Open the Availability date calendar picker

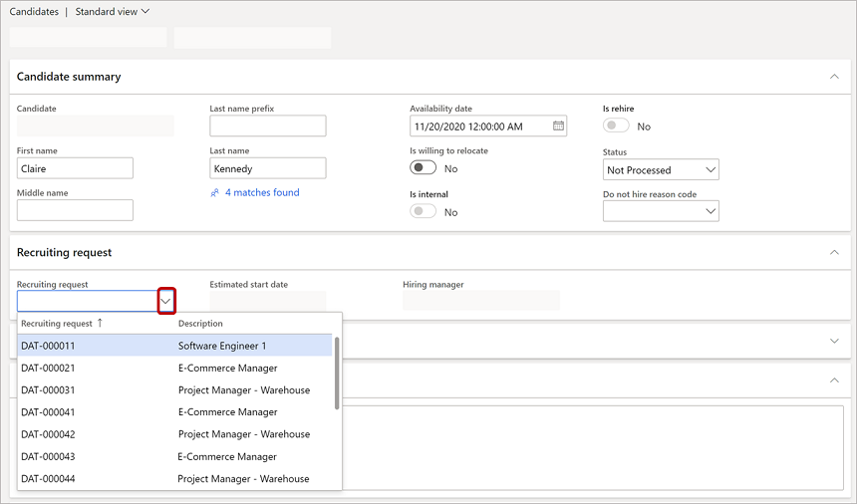[x=558, y=126]
